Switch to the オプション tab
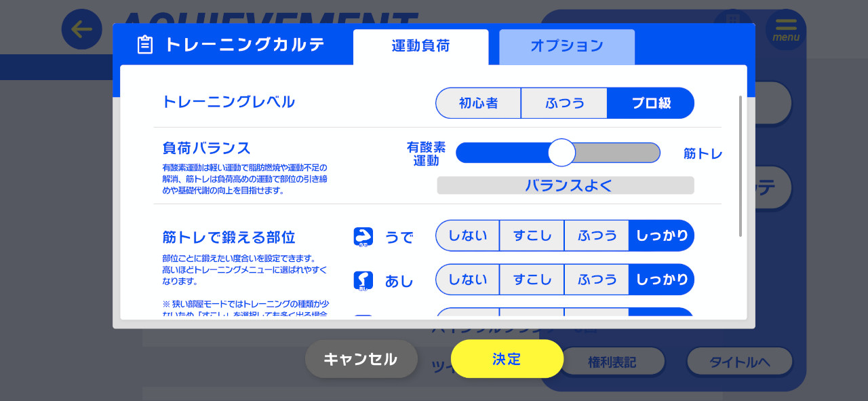Viewport: 868px width, 401px height. pos(567,47)
